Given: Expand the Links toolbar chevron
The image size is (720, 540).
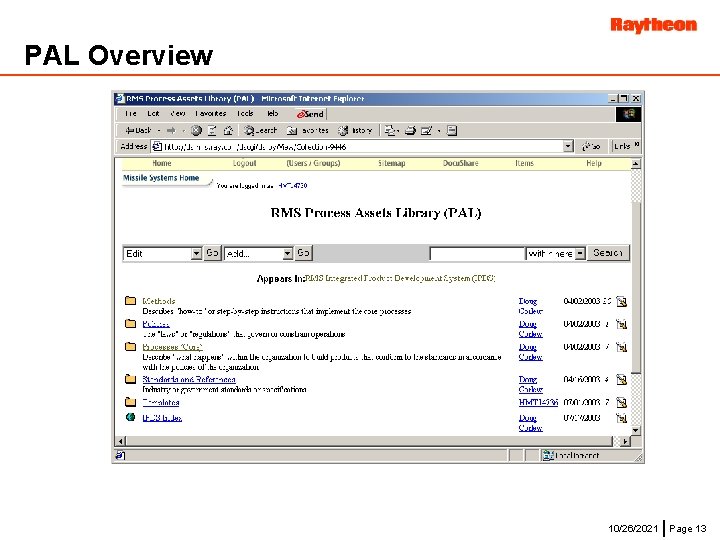Looking at the screenshot, I should pos(637,145).
